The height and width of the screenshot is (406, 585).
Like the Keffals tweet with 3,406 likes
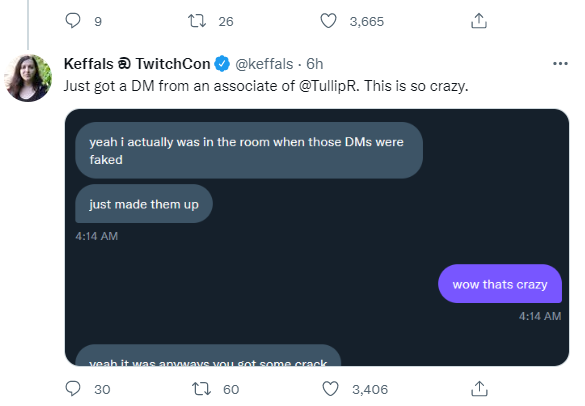(x=330, y=389)
